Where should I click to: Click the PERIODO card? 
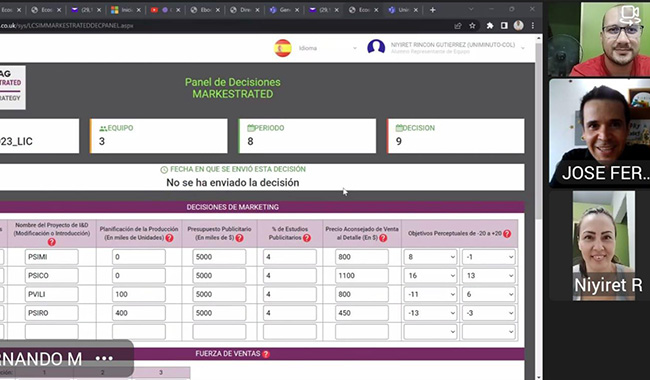pyautogui.click(x=307, y=136)
